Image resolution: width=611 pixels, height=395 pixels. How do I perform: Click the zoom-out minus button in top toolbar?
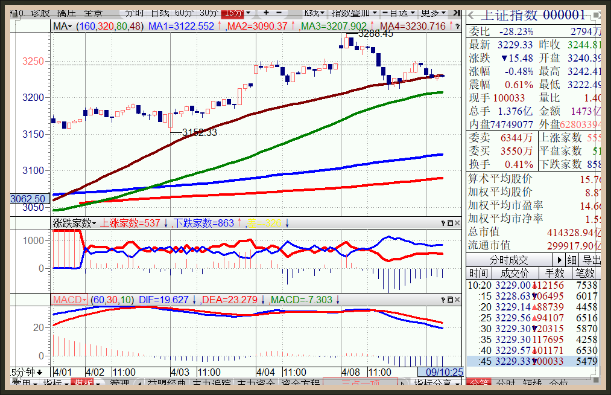(x=279, y=13)
